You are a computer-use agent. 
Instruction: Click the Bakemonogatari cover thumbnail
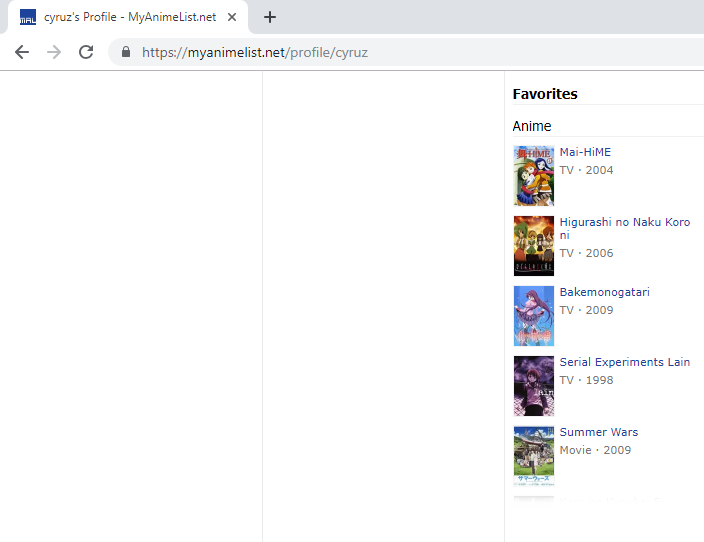click(534, 316)
